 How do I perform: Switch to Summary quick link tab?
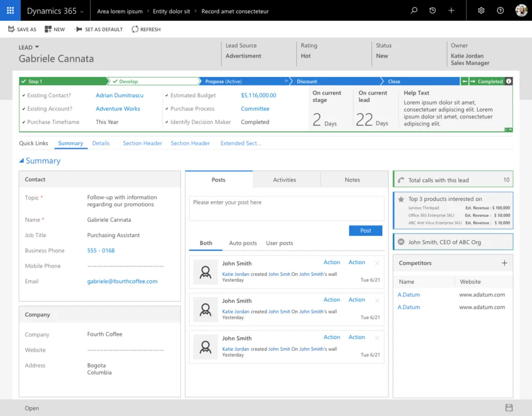point(71,144)
